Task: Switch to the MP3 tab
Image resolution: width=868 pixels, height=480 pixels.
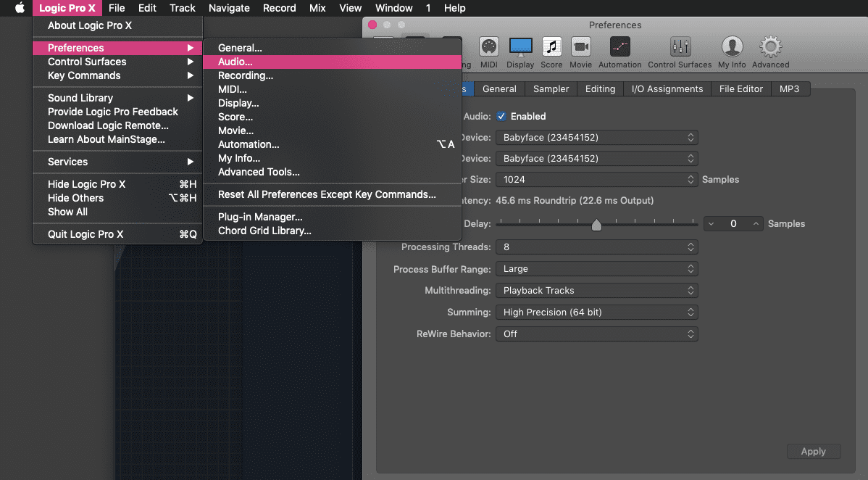Action: (790, 88)
